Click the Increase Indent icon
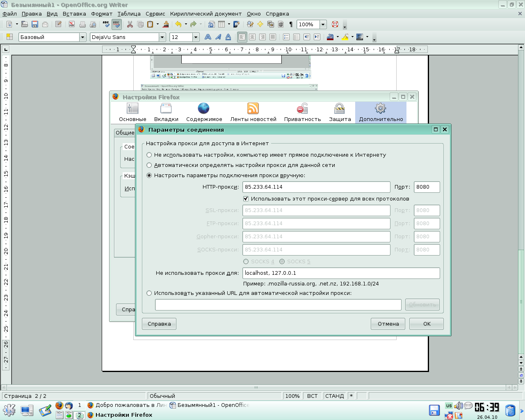This screenshot has width=525, height=420. click(x=317, y=37)
